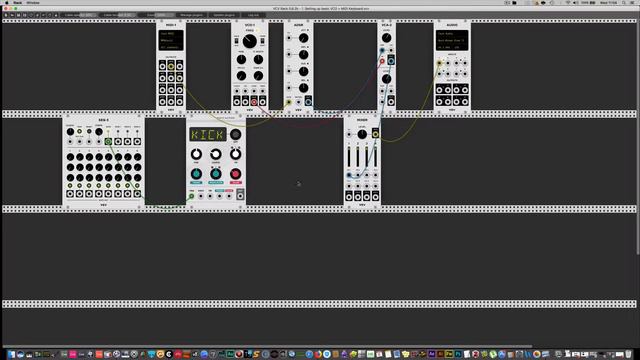
Task: Open the engine sample rate toolbar menu
Action: [x=43, y=15]
